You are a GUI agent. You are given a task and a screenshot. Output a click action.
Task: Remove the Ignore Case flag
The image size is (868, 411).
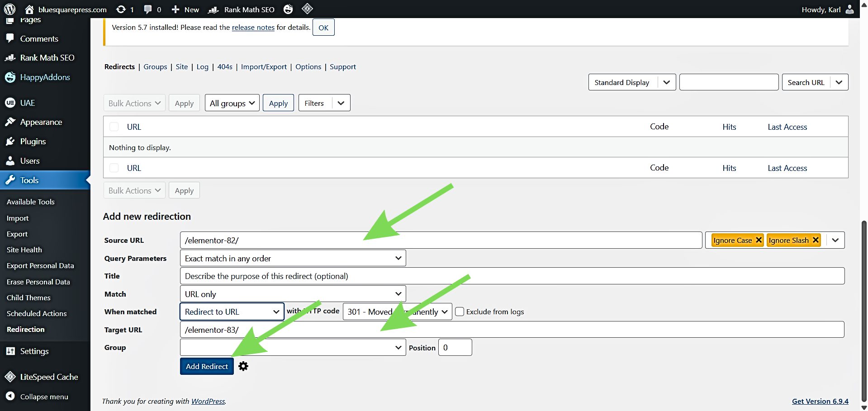(x=759, y=240)
